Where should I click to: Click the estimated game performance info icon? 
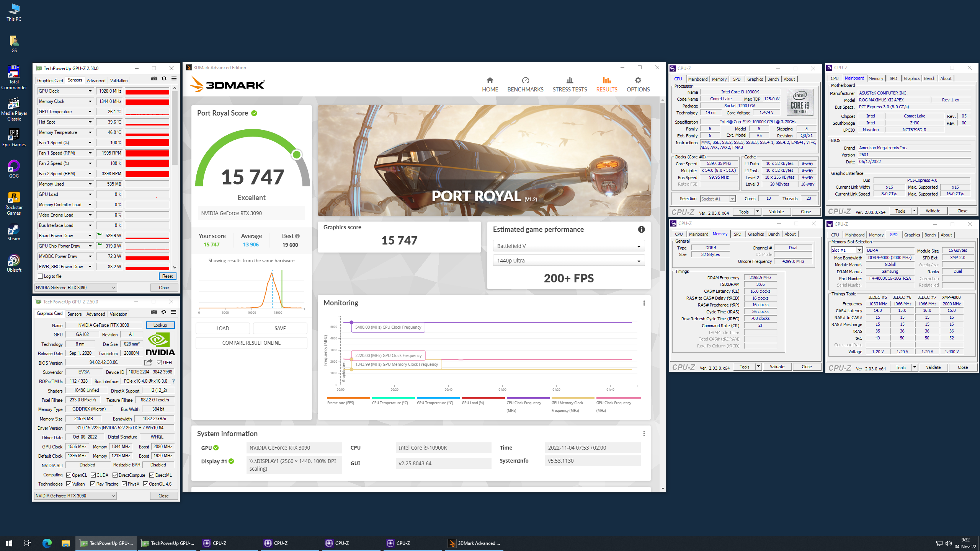tap(641, 229)
